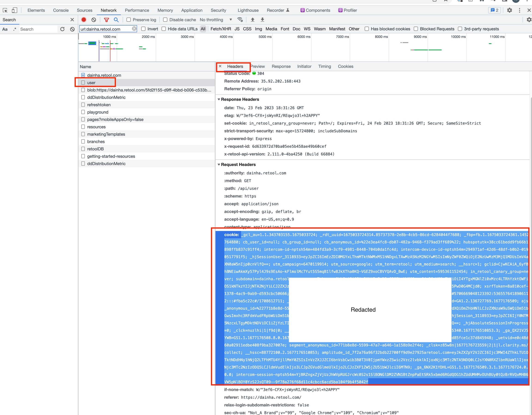Click the clear network log icon
This screenshot has width=532, height=415.
94,20
